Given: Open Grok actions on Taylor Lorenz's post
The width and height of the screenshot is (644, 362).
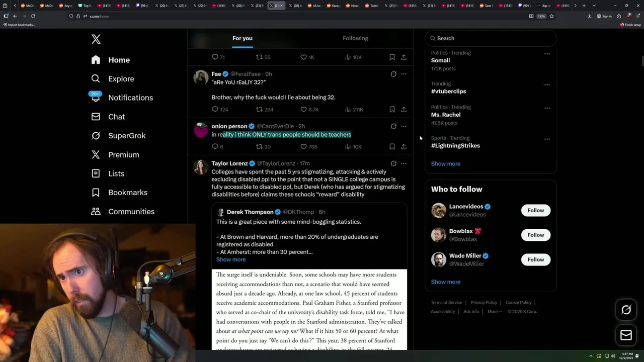Looking at the screenshot, I should click(x=393, y=163).
